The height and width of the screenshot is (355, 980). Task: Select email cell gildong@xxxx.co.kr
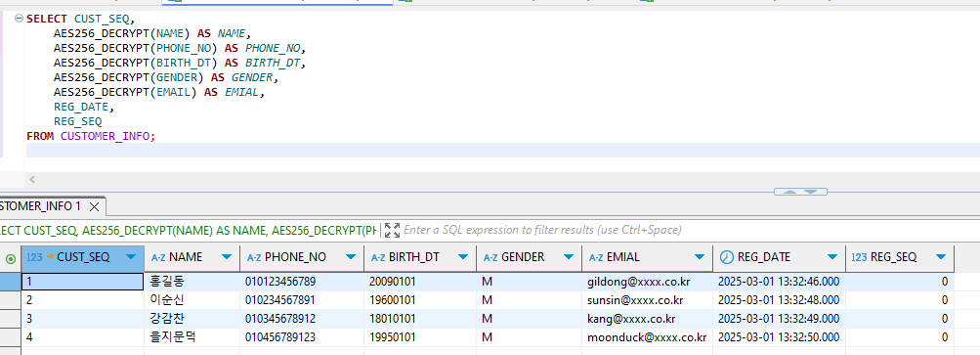(x=647, y=282)
